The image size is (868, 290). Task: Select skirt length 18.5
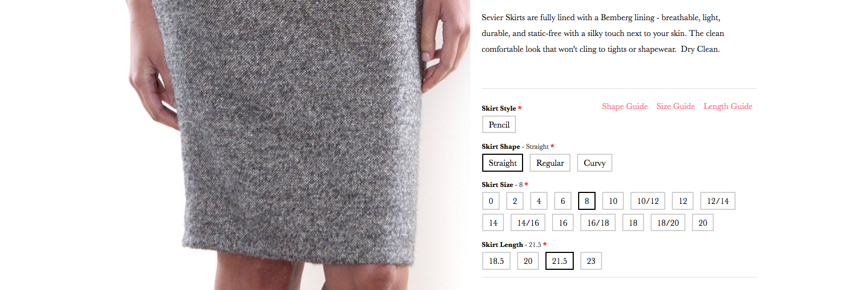[496, 261]
